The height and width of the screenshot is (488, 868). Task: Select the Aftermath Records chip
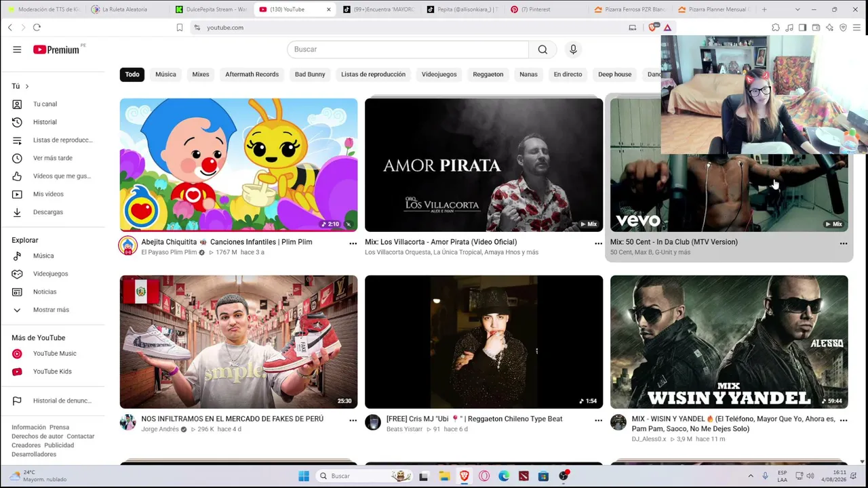pyautogui.click(x=252, y=75)
